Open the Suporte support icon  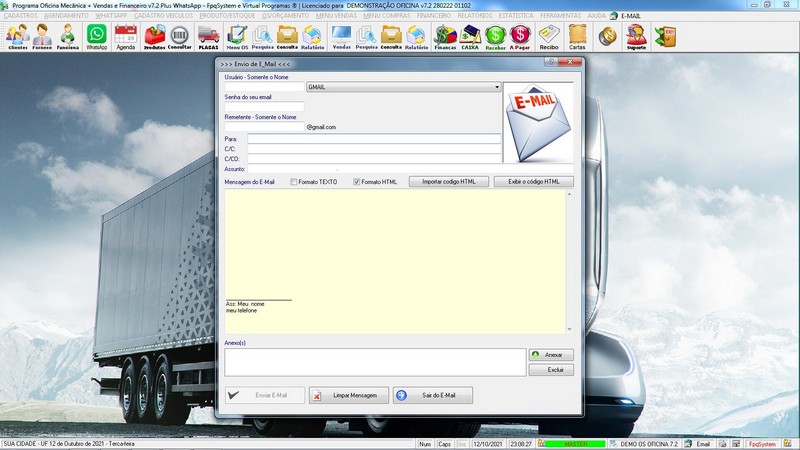636,37
